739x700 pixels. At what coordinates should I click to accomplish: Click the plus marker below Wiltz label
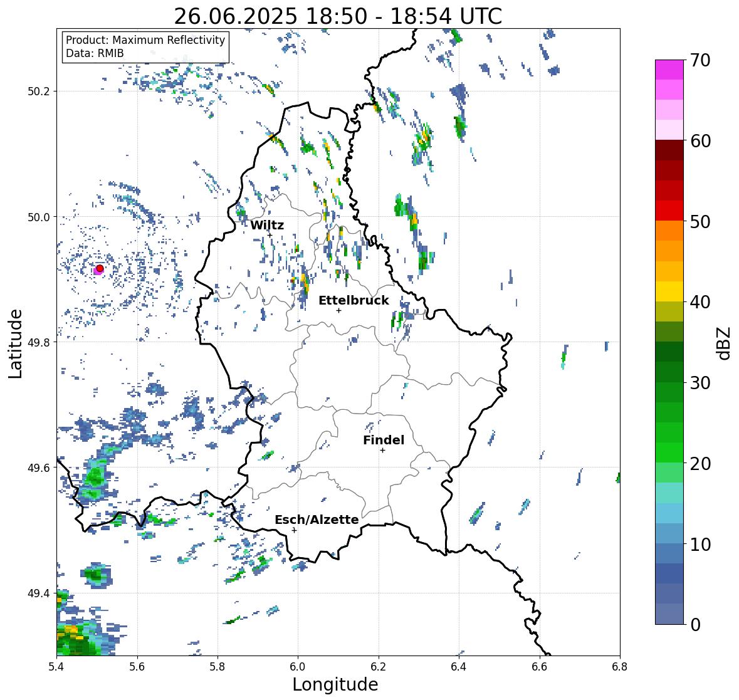coord(270,235)
